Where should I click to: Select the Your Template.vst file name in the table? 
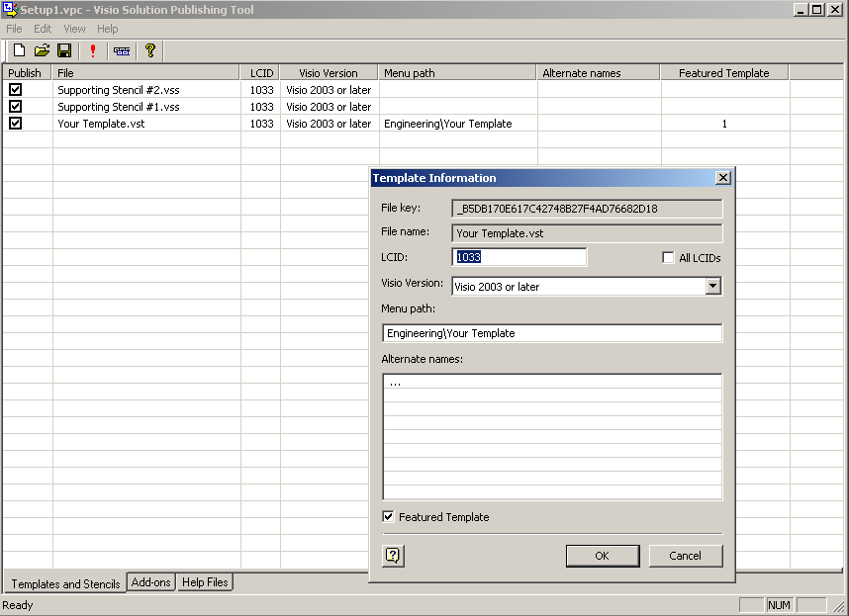click(x=101, y=124)
